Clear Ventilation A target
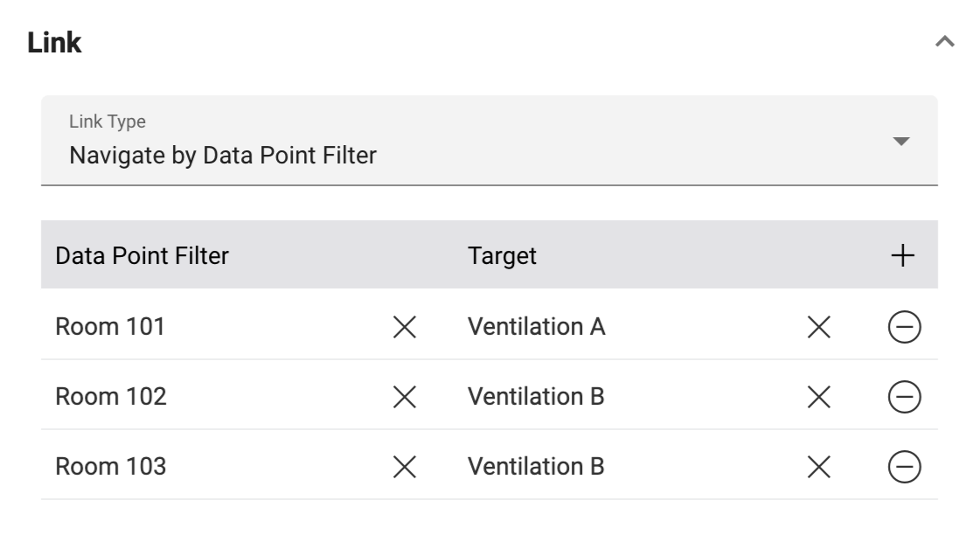 [817, 328]
